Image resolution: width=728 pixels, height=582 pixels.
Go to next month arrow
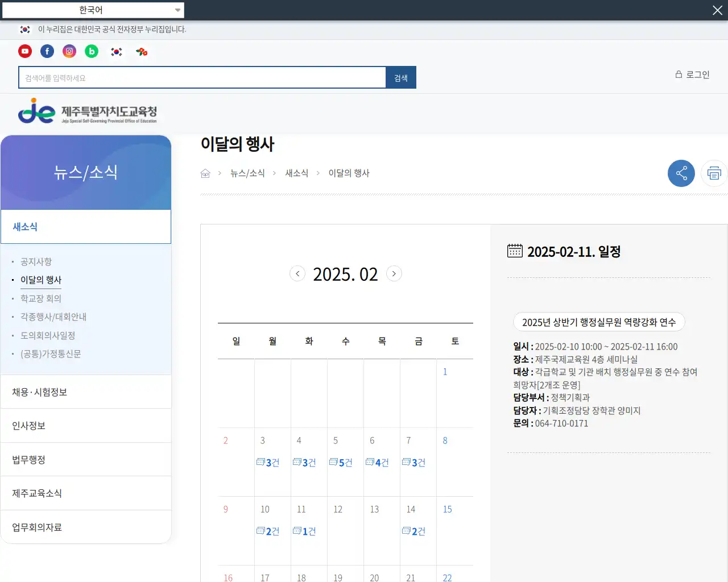coord(394,273)
